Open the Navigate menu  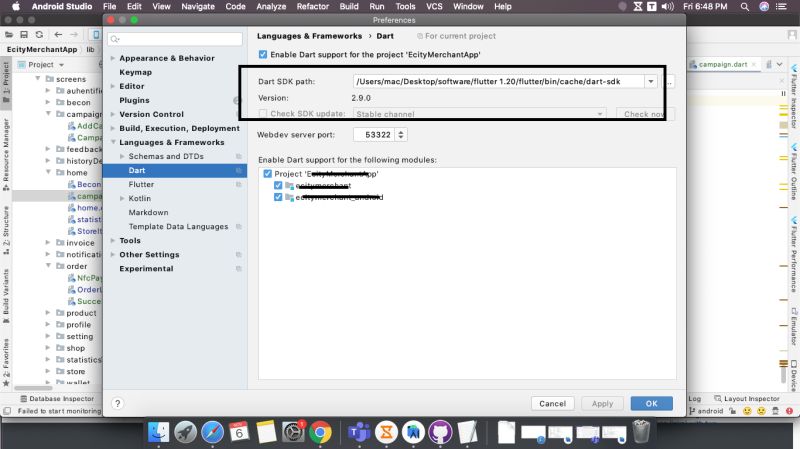click(x=198, y=7)
